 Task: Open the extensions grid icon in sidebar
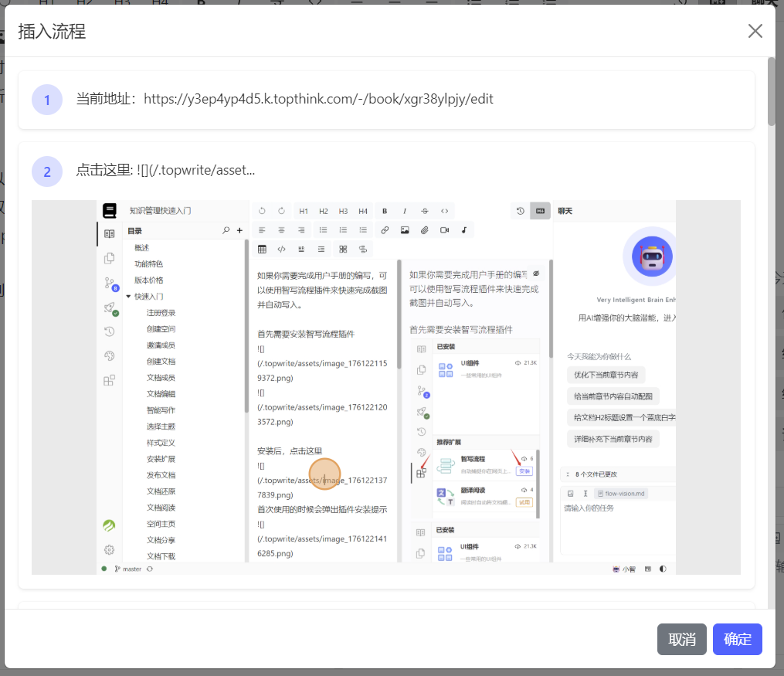pos(109,380)
